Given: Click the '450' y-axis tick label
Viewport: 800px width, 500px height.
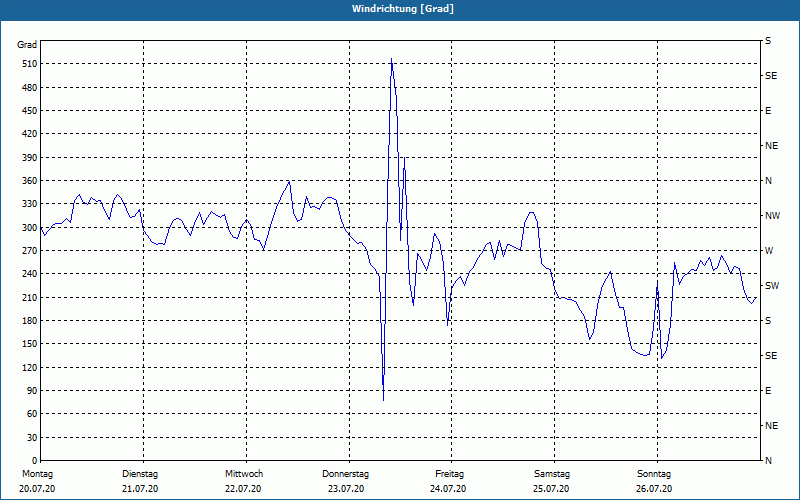Looking at the screenshot, I should [x=29, y=111].
